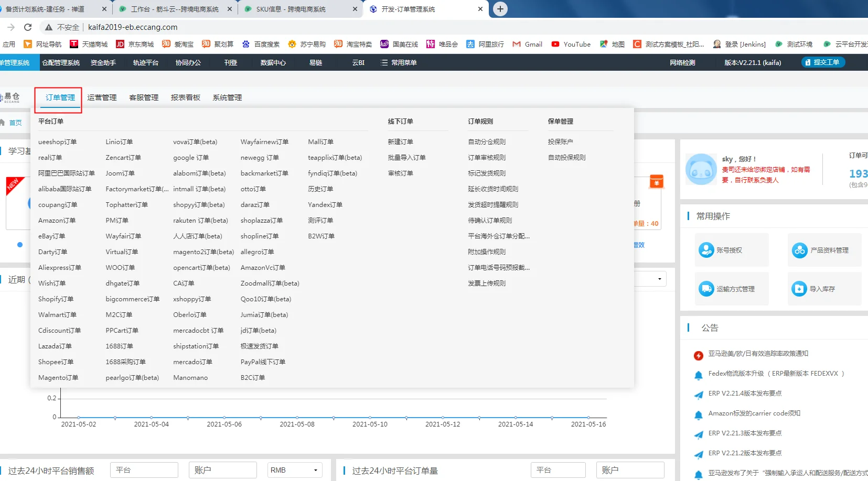Open the 发票上传规则 link

click(487, 283)
